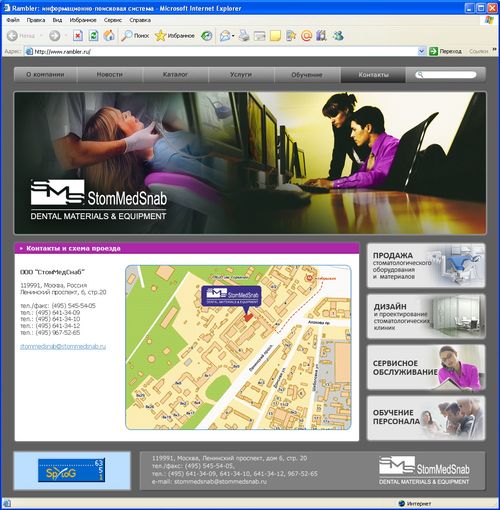The image size is (500, 510).
Task: Expand the Mail button dropdown arrow
Action: 233,35
